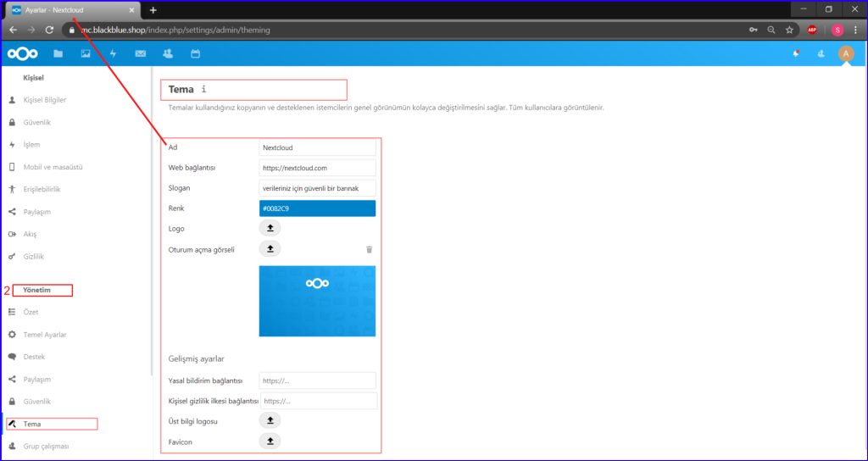This screenshot has height=461, width=868.
Task: Select the Ayarlar - Nextcloud browser tab
Action: (73, 10)
